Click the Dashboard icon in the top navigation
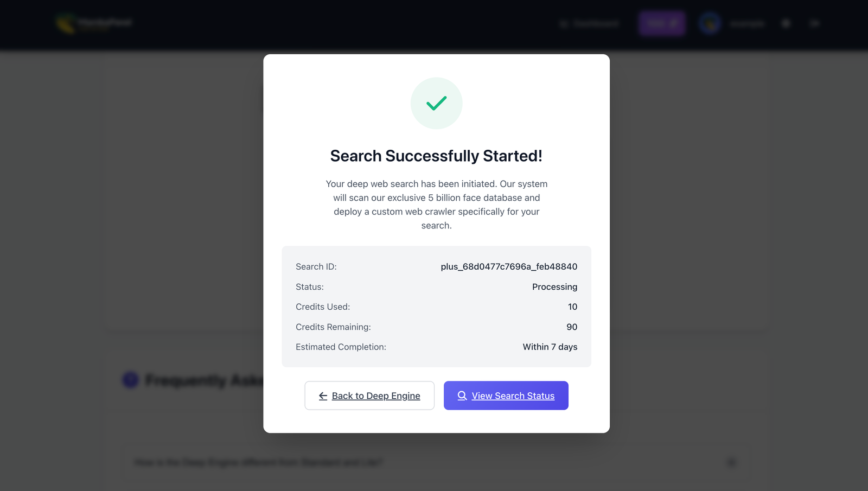The height and width of the screenshot is (491, 868). point(563,23)
